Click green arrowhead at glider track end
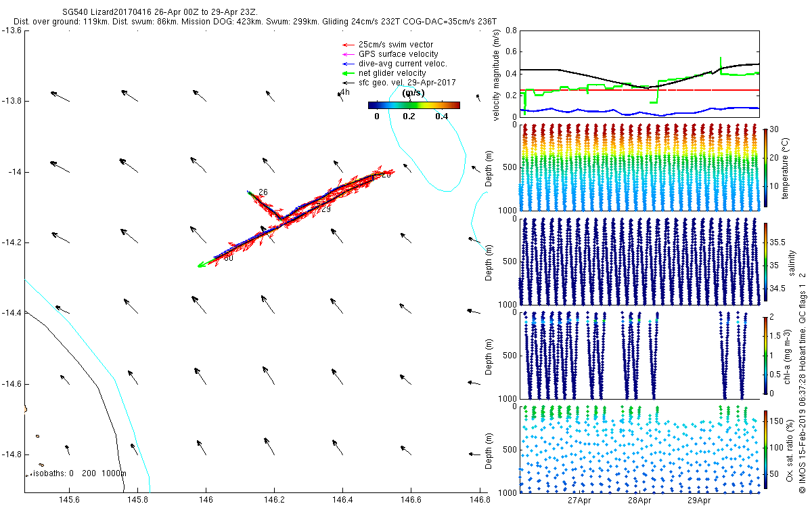Viewport: 812px width, 508px height. coord(201,266)
